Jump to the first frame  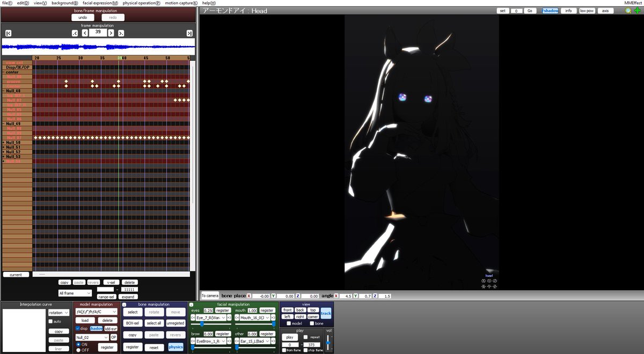(x=9, y=33)
